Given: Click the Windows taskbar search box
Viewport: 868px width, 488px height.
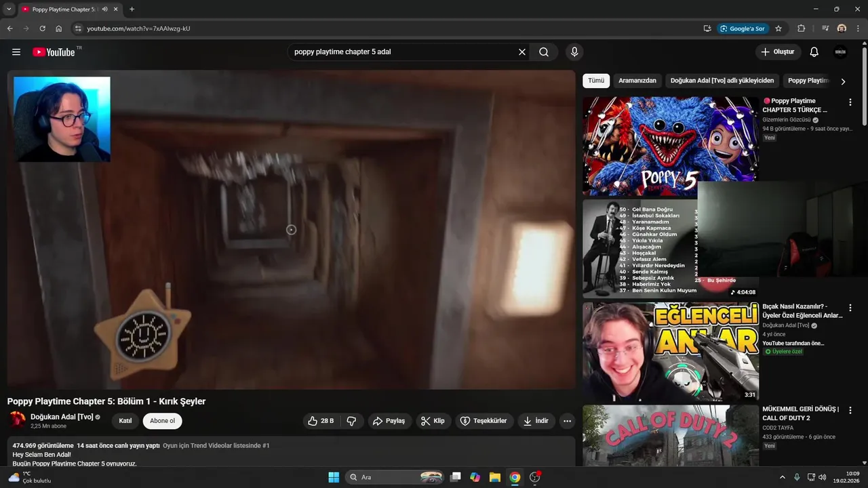Looking at the screenshot, I should pyautogui.click(x=395, y=477).
